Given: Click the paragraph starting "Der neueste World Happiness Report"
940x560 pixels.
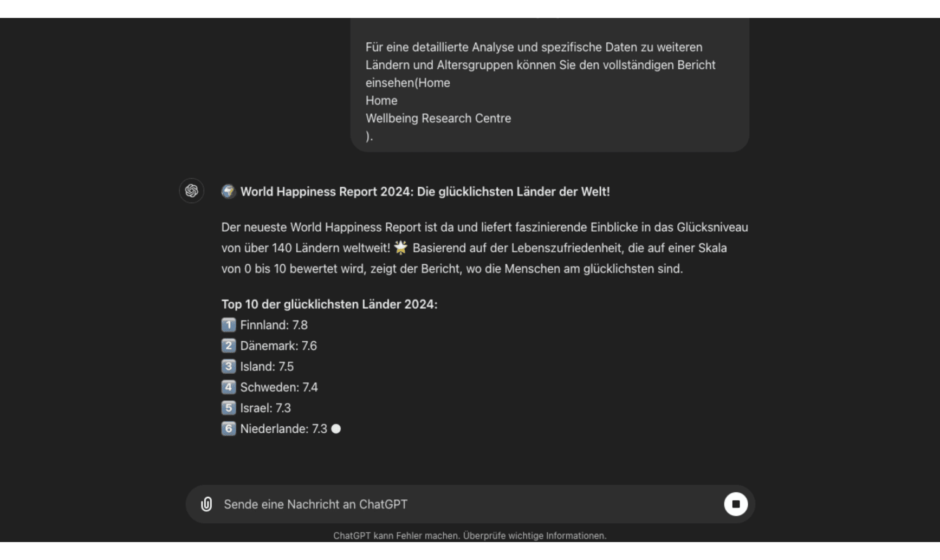Looking at the screenshot, I should point(485,248).
